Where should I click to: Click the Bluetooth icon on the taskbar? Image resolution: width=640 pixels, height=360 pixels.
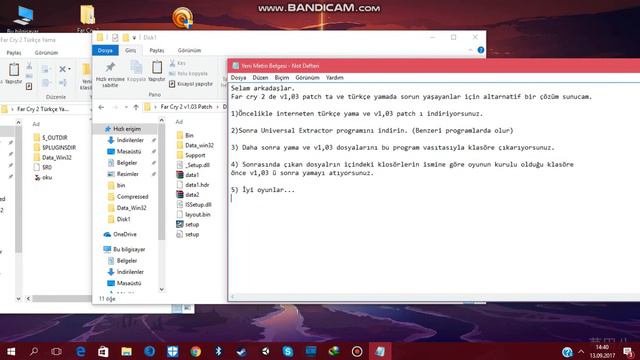[x=218, y=351]
